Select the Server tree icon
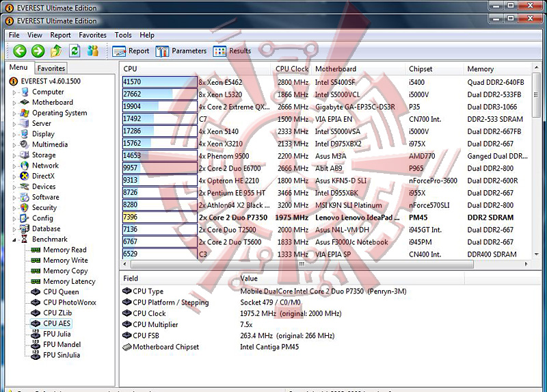 pyautogui.click(x=25, y=123)
